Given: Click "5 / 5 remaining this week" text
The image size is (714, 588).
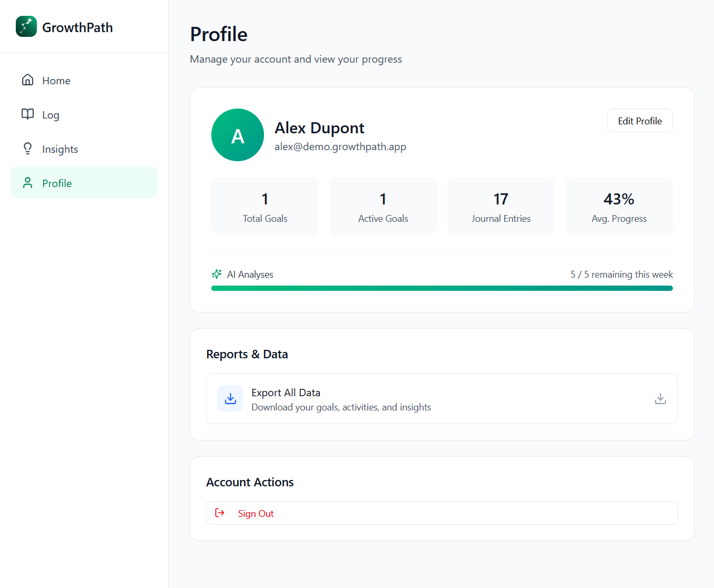Looking at the screenshot, I should point(621,275).
